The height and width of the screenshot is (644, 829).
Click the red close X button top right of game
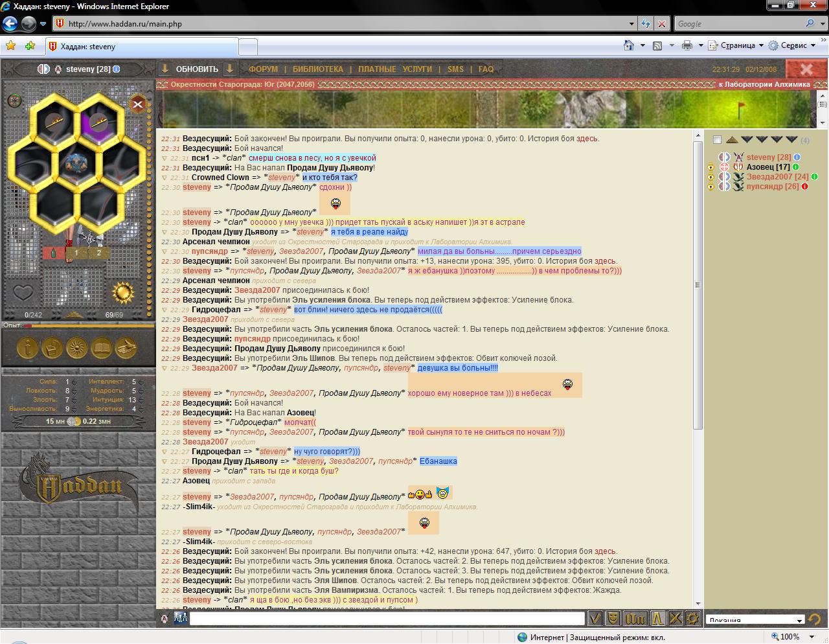coord(806,69)
